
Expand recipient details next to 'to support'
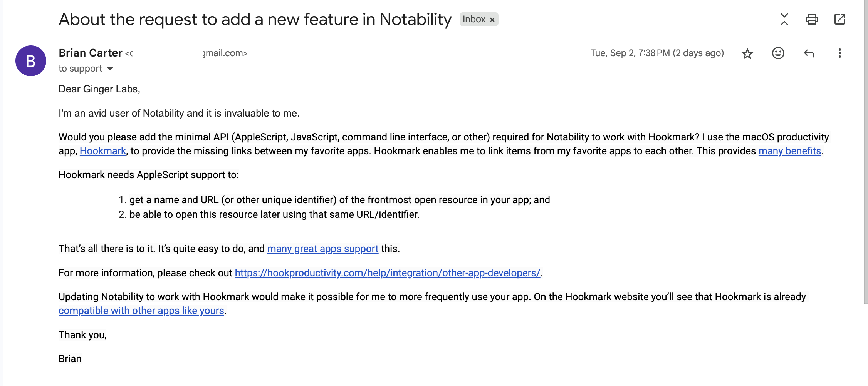(110, 69)
